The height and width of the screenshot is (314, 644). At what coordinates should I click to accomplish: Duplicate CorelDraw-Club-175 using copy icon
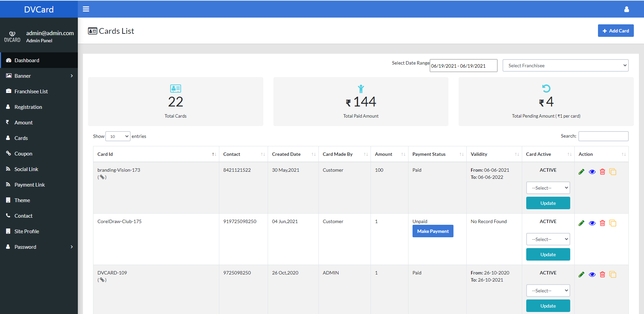coord(613,223)
